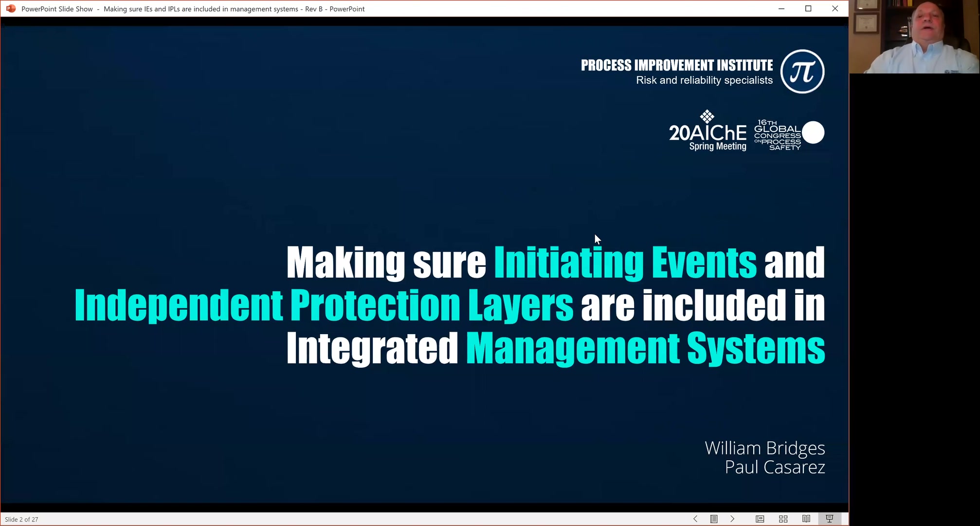Select the Slide Show view icon
The width and height of the screenshot is (980, 526).
[x=830, y=519]
